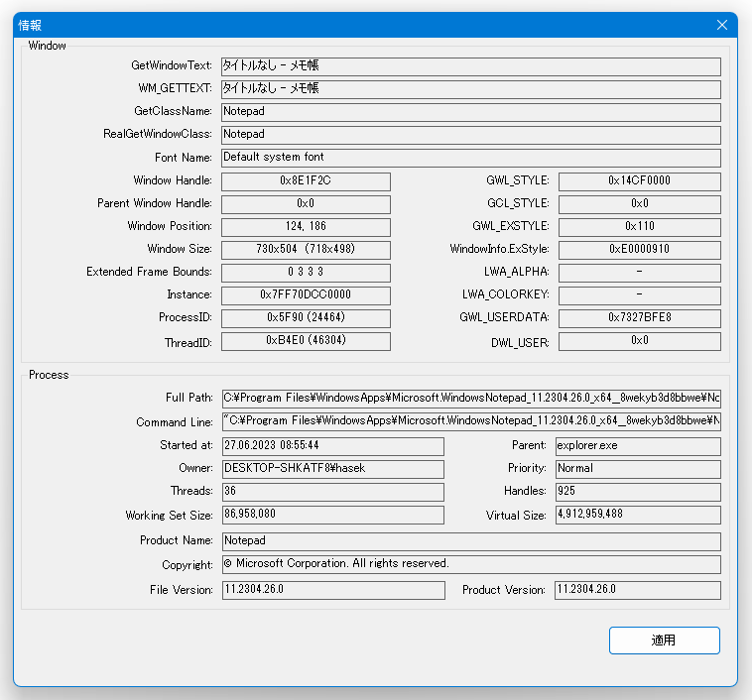
Task: Focus the GetClassName field showing Notepad
Action: (x=471, y=112)
